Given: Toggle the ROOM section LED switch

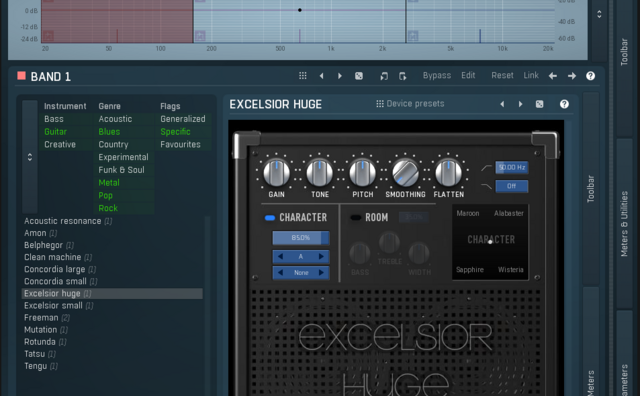Looking at the screenshot, I should [356, 218].
